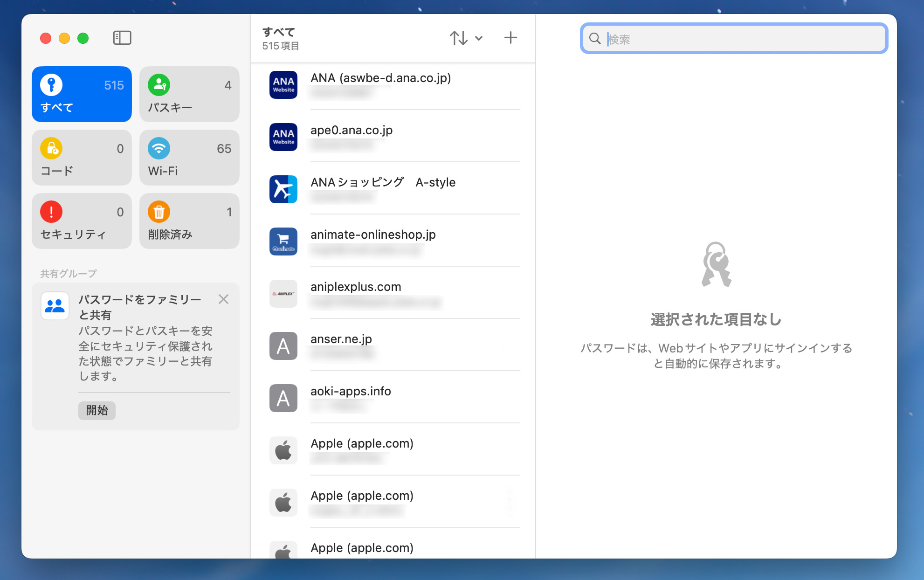Select the Wi-Fi passwords category
The height and width of the screenshot is (580, 924).
point(189,158)
